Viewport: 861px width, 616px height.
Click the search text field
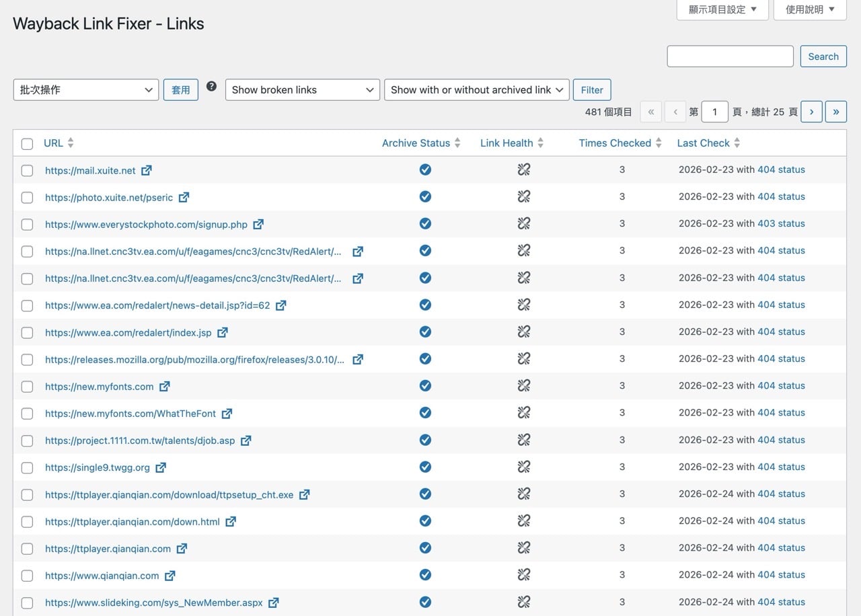coord(730,56)
